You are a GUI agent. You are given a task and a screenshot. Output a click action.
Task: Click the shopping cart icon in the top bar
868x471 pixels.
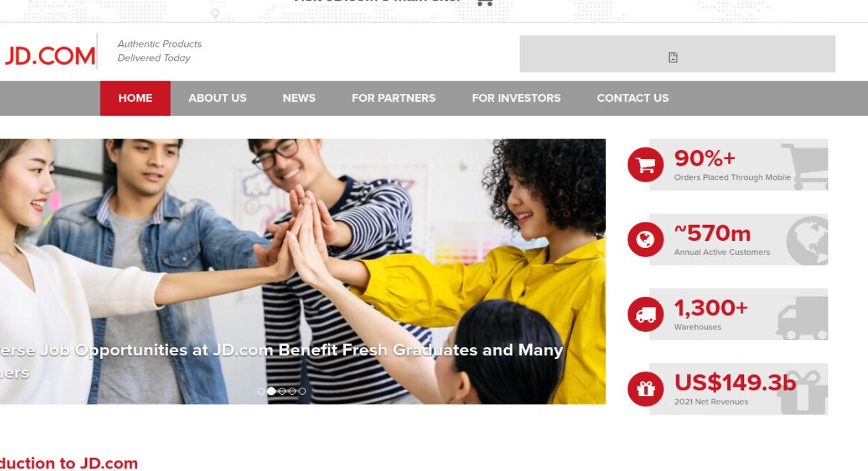(485, 2)
